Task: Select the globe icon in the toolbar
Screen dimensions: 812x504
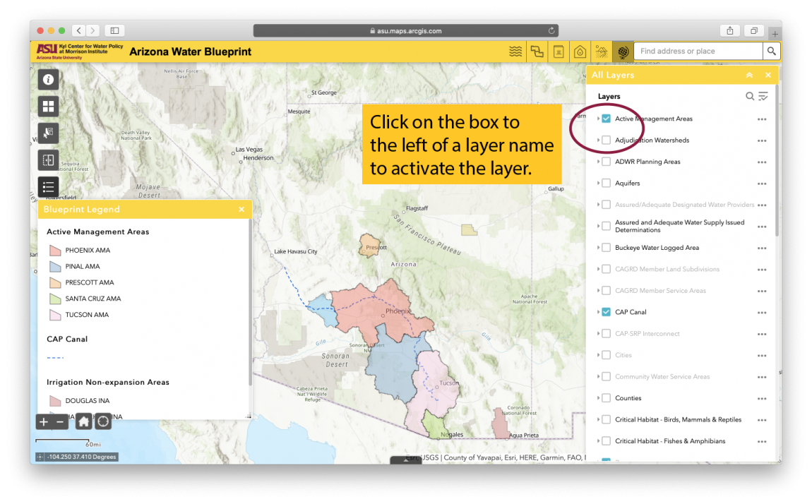Action: click(623, 51)
